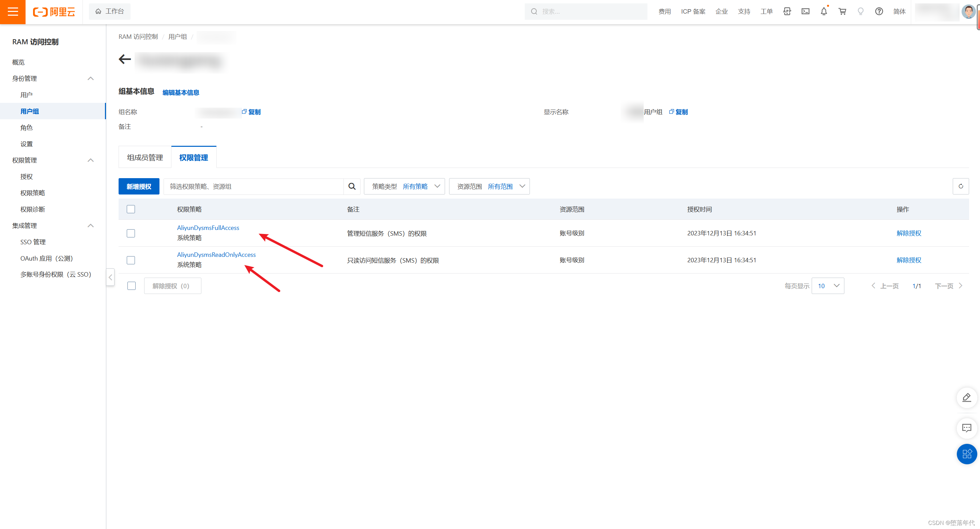Viewport: 980px width, 529px height.
Task: Collapse the 权限管理 section
Action: pyautogui.click(x=91, y=160)
